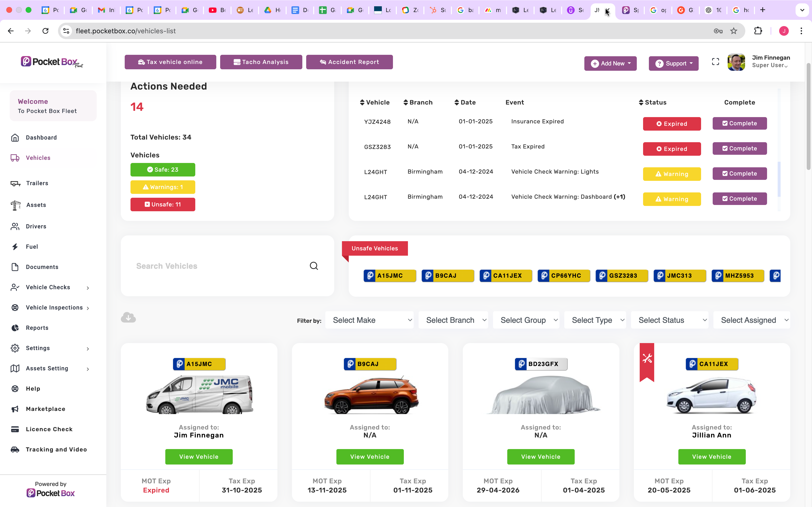The image size is (812, 507).
Task: Go to Dashboard in the sidebar
Action: point(41,137)
